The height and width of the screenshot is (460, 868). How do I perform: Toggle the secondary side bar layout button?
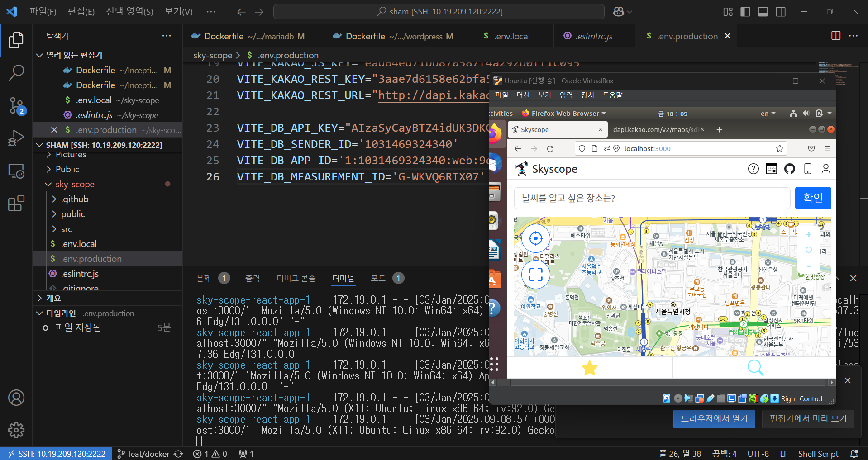click(781, 12)
